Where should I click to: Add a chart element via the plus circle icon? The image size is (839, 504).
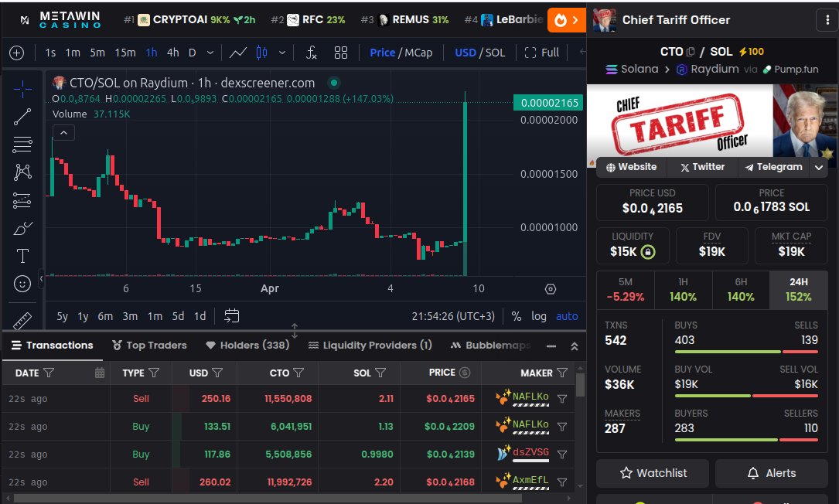click(16, 53)
